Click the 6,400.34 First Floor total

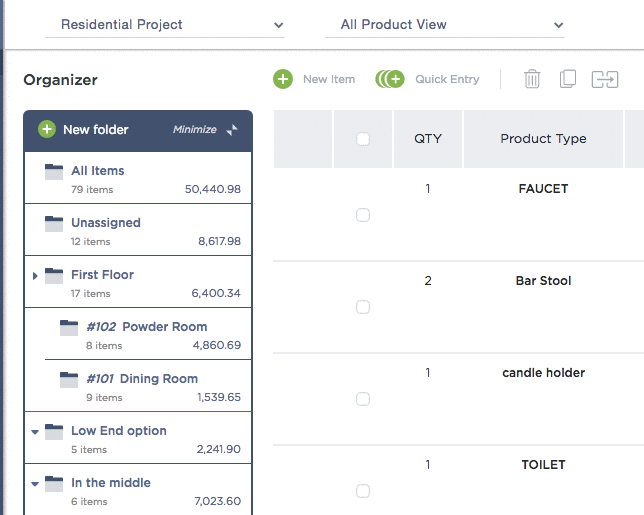click(x=216, y=293)
